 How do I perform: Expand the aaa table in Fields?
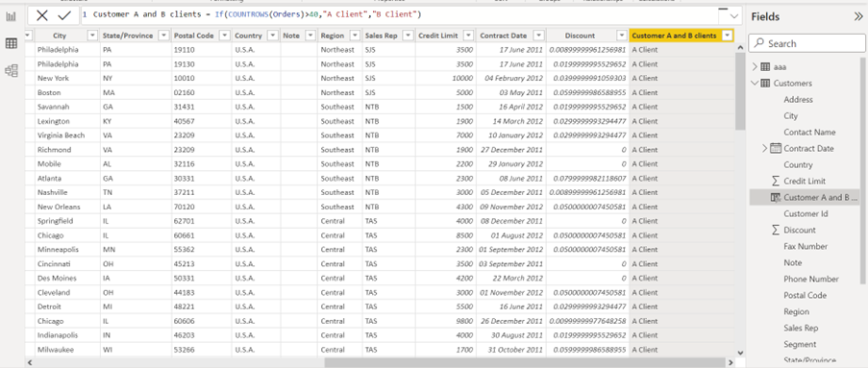pos(755,67)
